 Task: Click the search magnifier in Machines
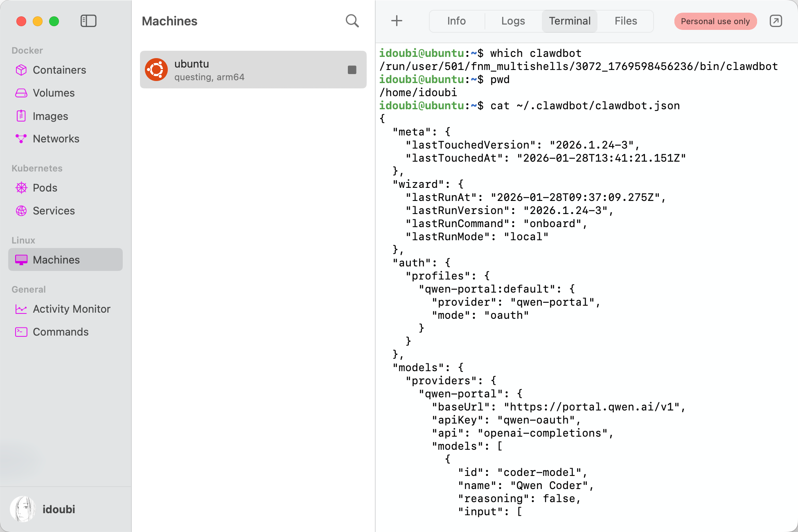(x=352, y=21)
